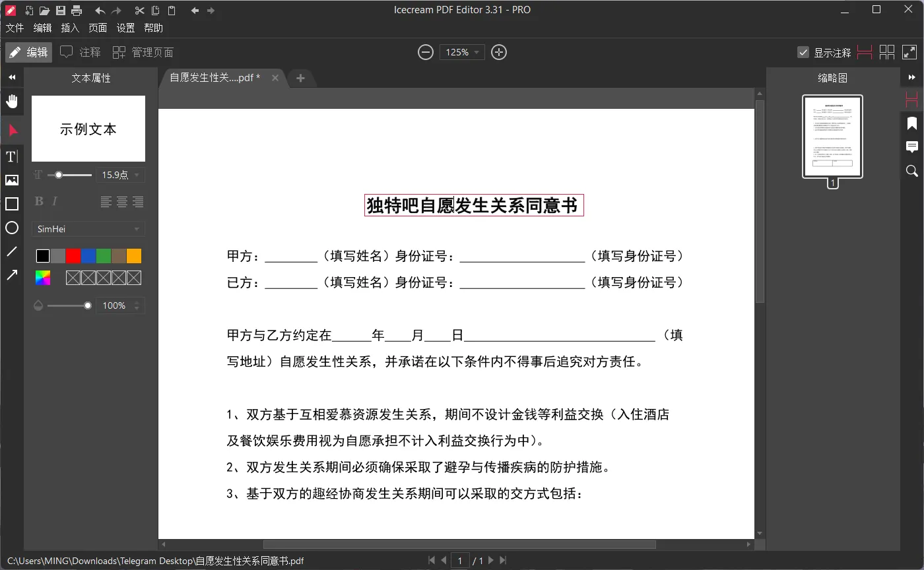Viewport: 924px width, 570px height.
Task: Zoom out with the minus button
Action: (x=426, y=52)
